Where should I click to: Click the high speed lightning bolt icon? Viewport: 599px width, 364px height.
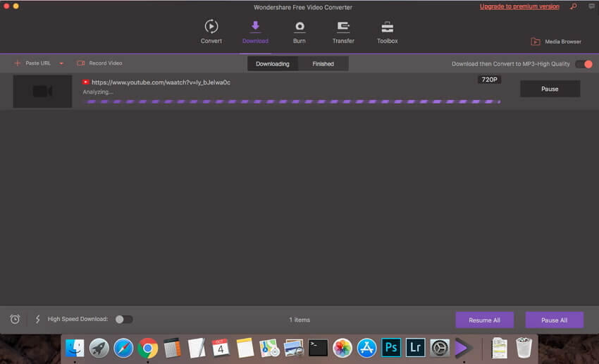pyautogui.click(x=37, y=319)
